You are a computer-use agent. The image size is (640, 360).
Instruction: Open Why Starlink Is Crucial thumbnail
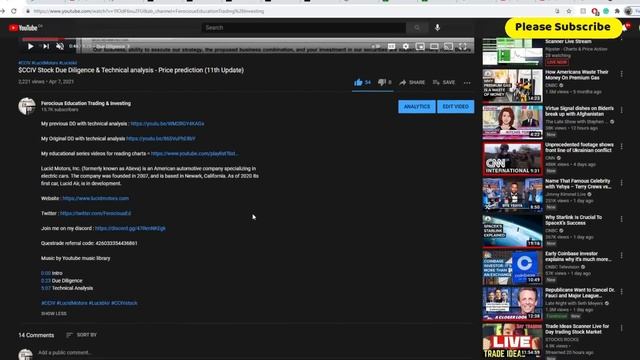513,231
